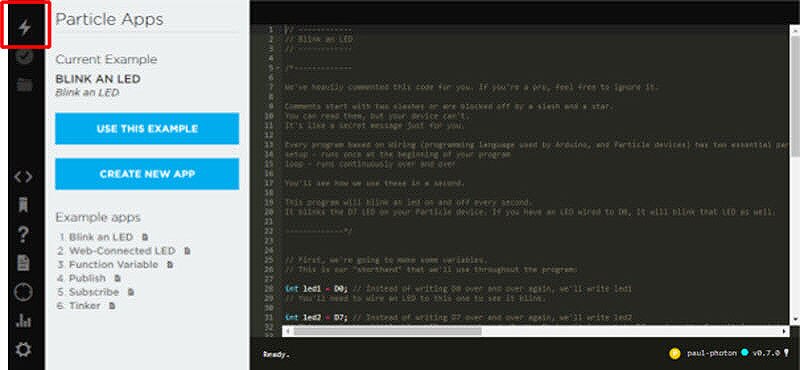The image size is (800, 370).
Task: Click the horizontal scrollbar left arrow
Action: pyautogui.click(x=287, y=332)
